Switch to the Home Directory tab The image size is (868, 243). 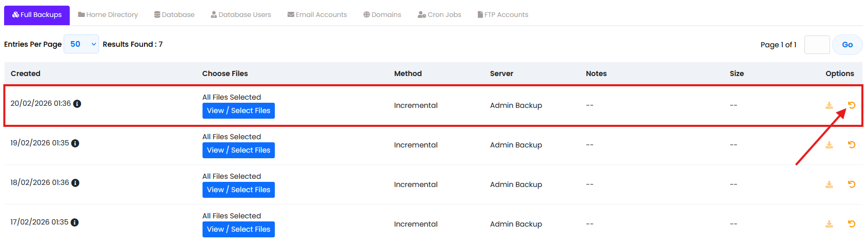pyautogui.click(x=108, y=15)
